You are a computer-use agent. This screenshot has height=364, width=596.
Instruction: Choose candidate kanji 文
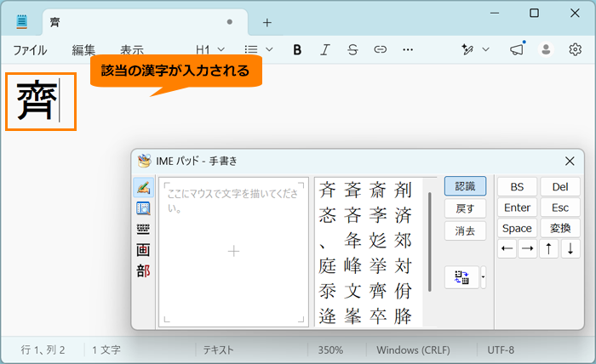coord(352,291)
